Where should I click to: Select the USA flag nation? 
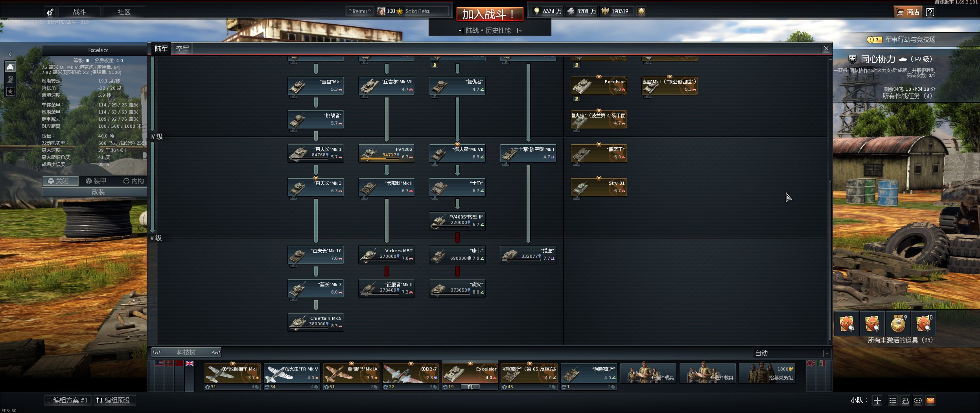tap(159, 363)
